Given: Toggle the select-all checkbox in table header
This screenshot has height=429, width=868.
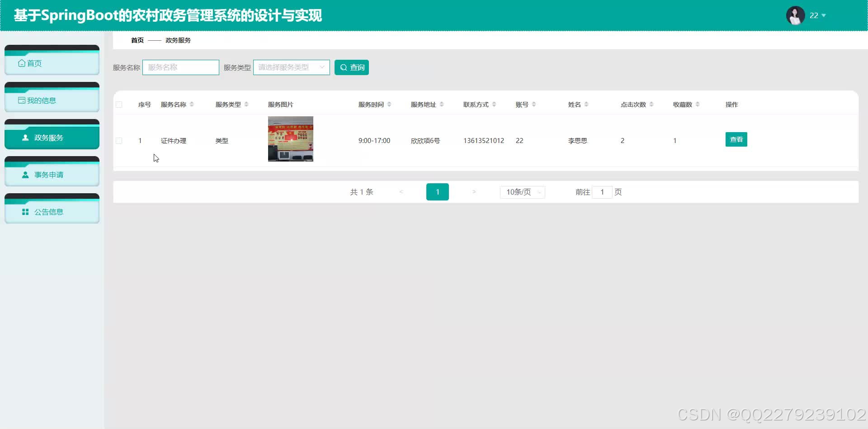Looking at the screenshot, I should pos(119,105).
